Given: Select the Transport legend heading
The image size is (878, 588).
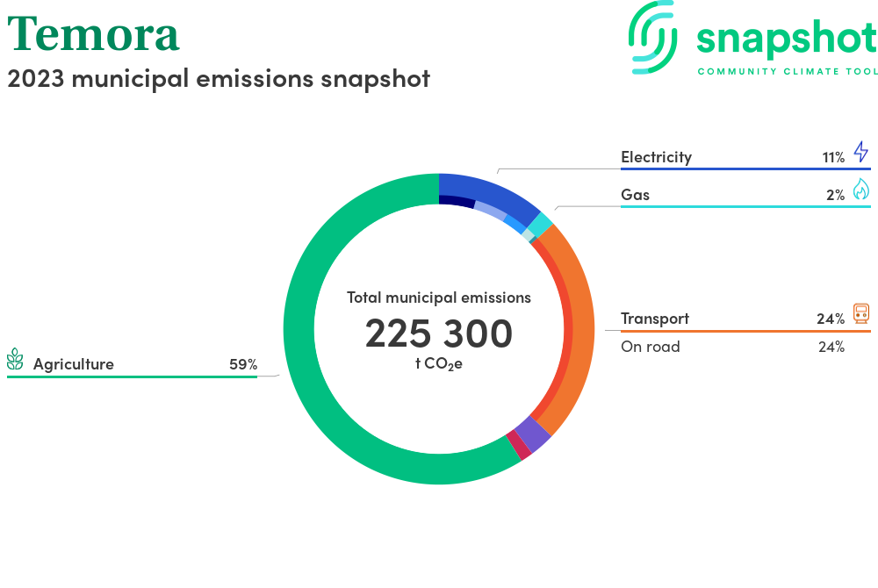Looking at the screenshot, I should pyautogui.click(x=654, y=319).
